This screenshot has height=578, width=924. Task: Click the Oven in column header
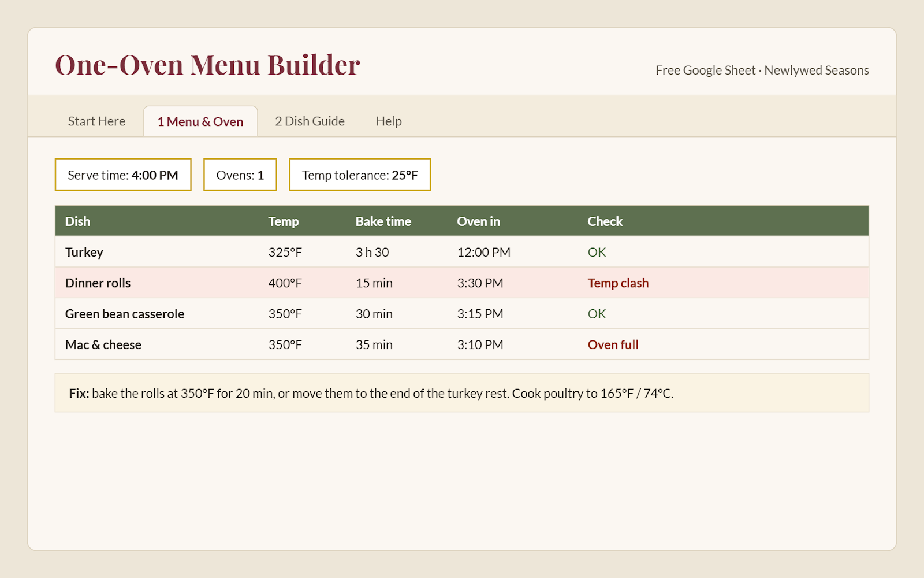tap(479, 221)
